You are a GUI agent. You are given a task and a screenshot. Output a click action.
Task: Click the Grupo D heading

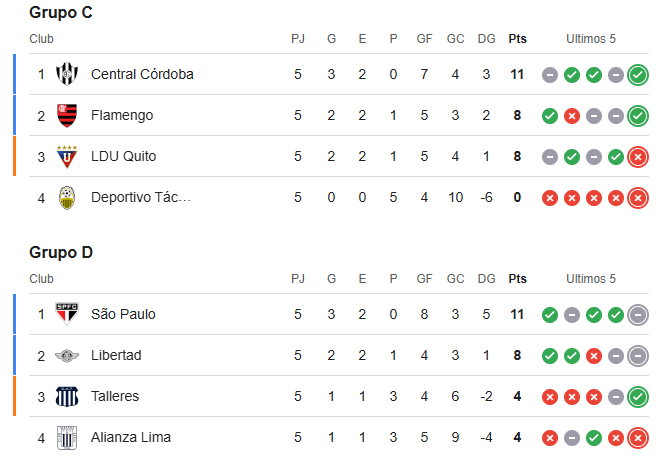point(61,252)
